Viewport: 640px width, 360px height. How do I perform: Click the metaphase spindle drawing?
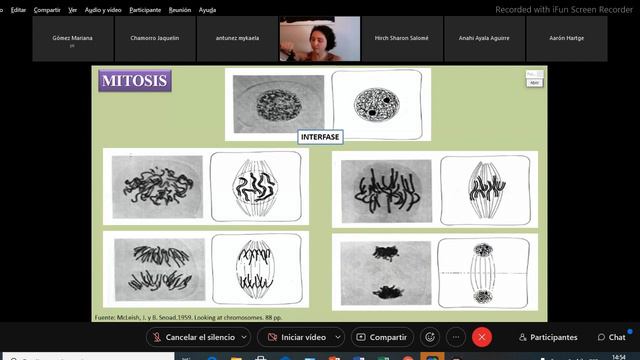[485, 190]
